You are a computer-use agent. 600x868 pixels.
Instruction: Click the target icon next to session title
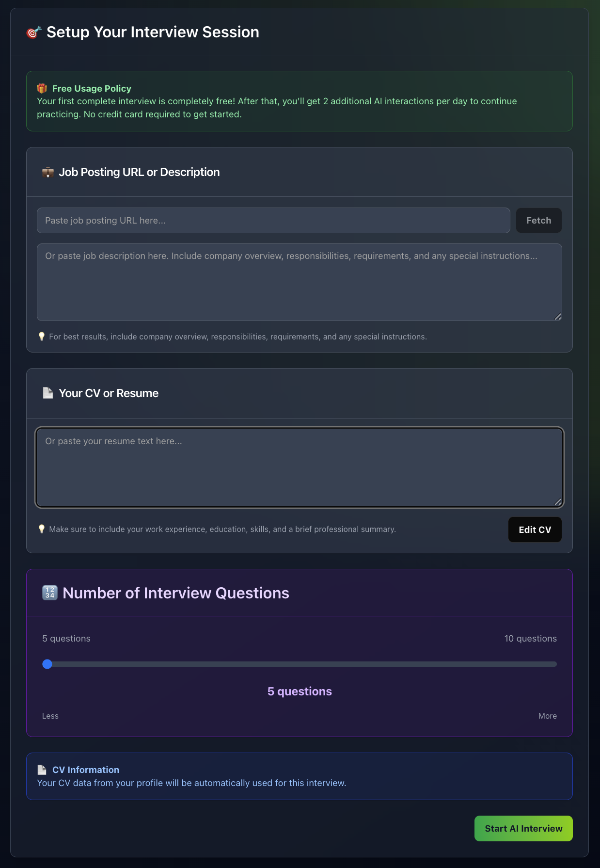(x=33, y=32)
